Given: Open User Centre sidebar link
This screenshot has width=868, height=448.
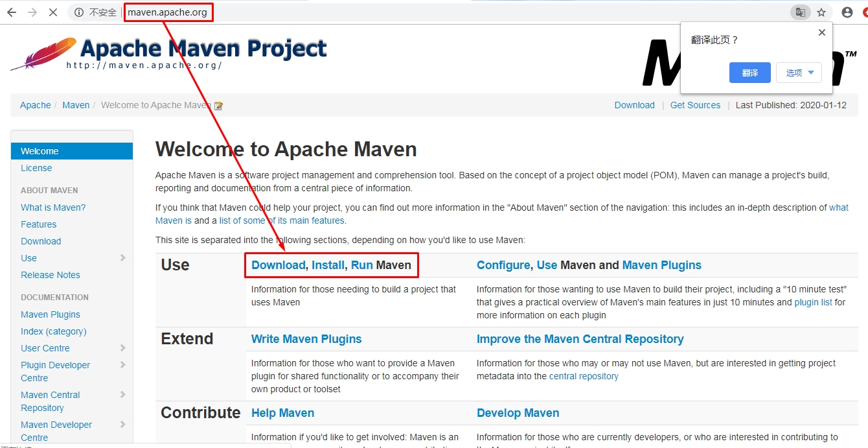Looking at the screenshot, I should [x=45, y=348].
